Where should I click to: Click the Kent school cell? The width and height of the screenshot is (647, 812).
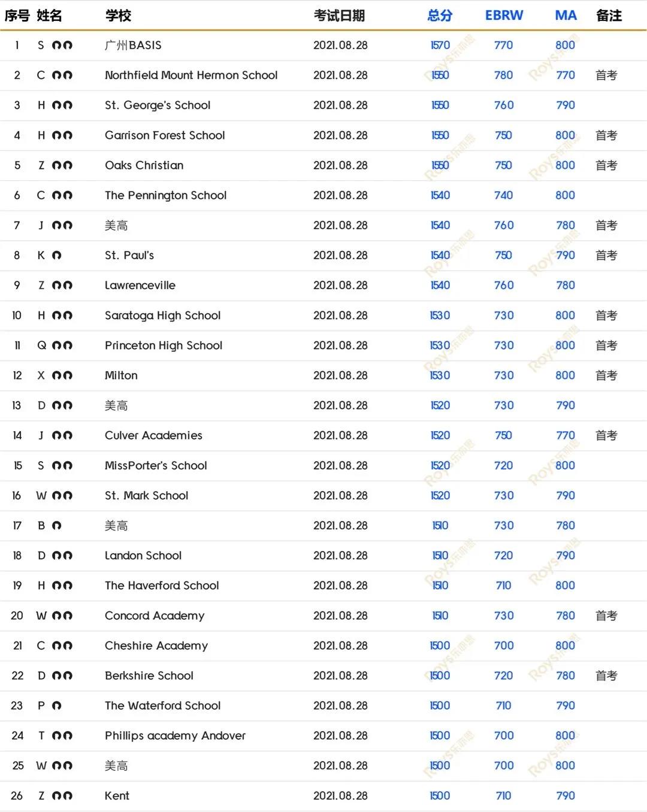click(x=117, y=796)
